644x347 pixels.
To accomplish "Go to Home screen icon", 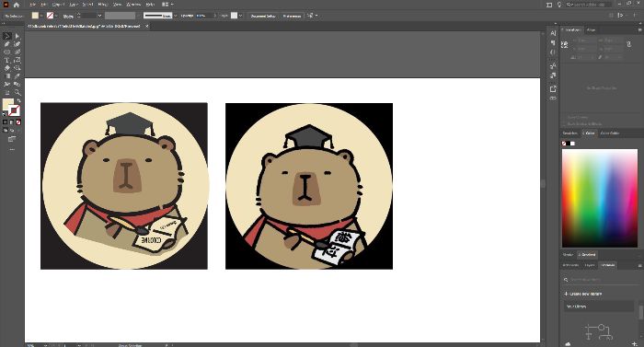I will tap(17, 5).
